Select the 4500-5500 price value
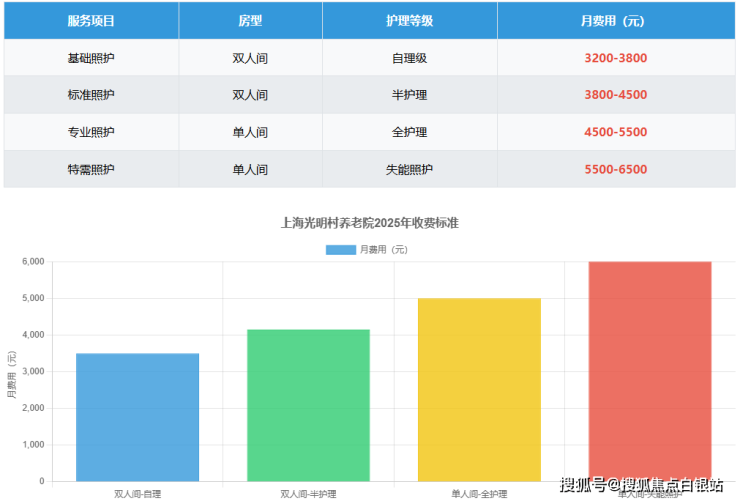740x501 pixels. [x=615, y=132]
